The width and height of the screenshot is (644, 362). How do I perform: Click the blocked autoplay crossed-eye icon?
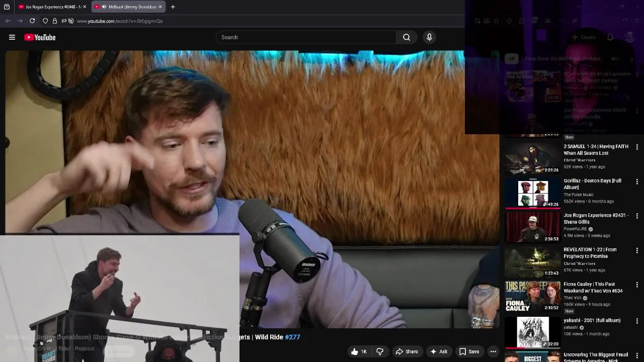tap(71, 21)
